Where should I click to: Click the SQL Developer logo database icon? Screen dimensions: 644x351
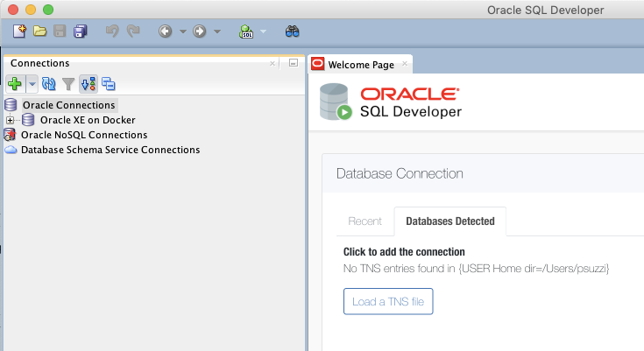tap(336, 102)
